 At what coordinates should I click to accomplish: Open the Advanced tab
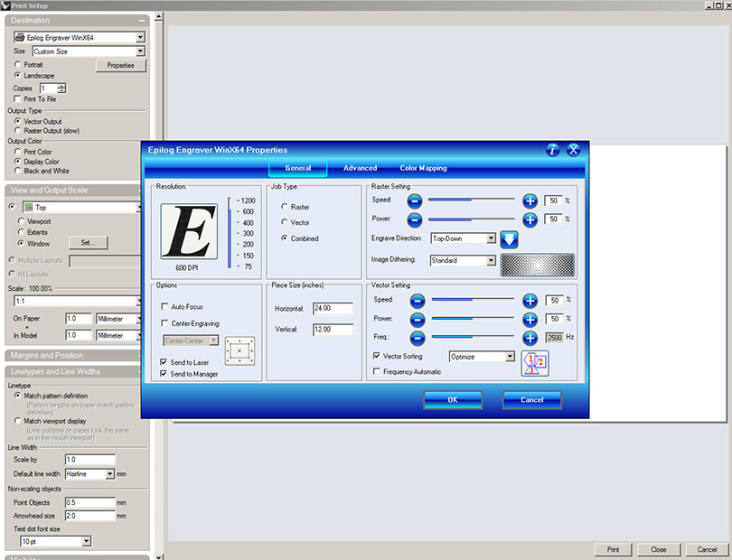point(360,168)
